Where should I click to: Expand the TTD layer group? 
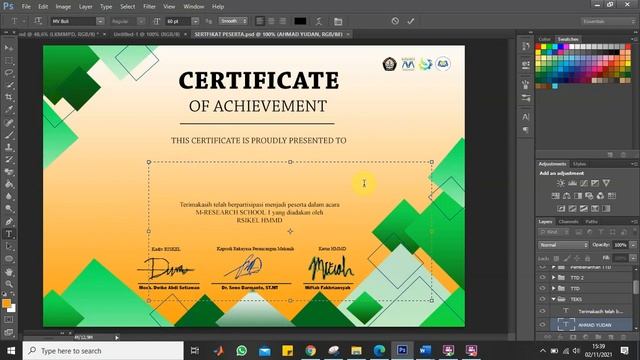pyautogui.click(x=553, y=288)
